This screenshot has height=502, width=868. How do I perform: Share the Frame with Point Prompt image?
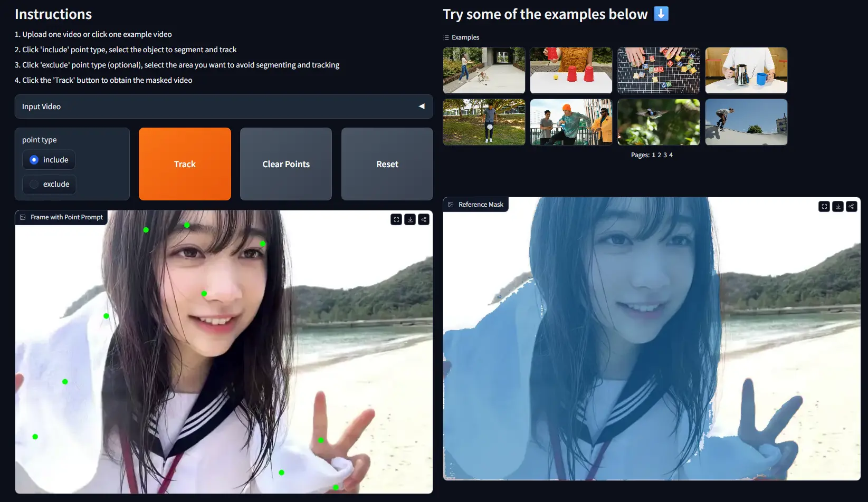424,219
